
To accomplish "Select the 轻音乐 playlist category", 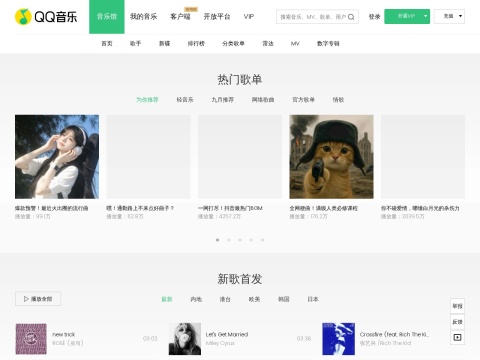I will pyautogui.click(x=185, y=100).
